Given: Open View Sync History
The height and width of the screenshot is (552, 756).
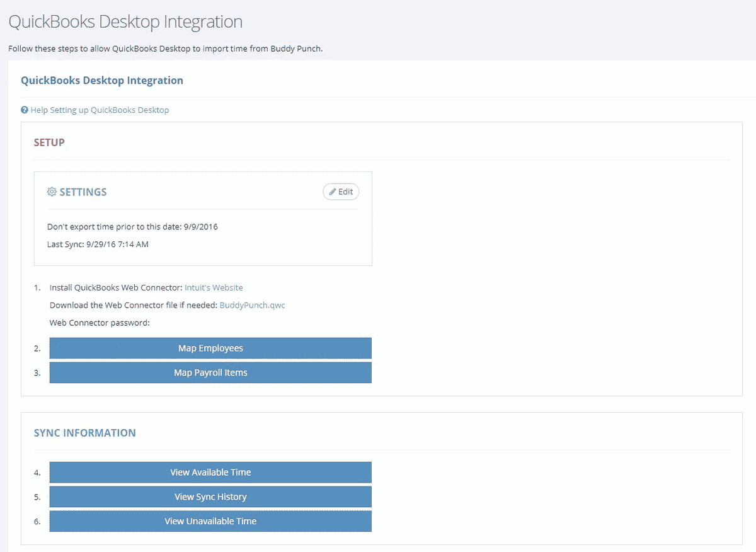Looking at the screenshot, I should [x=210, y=497].
